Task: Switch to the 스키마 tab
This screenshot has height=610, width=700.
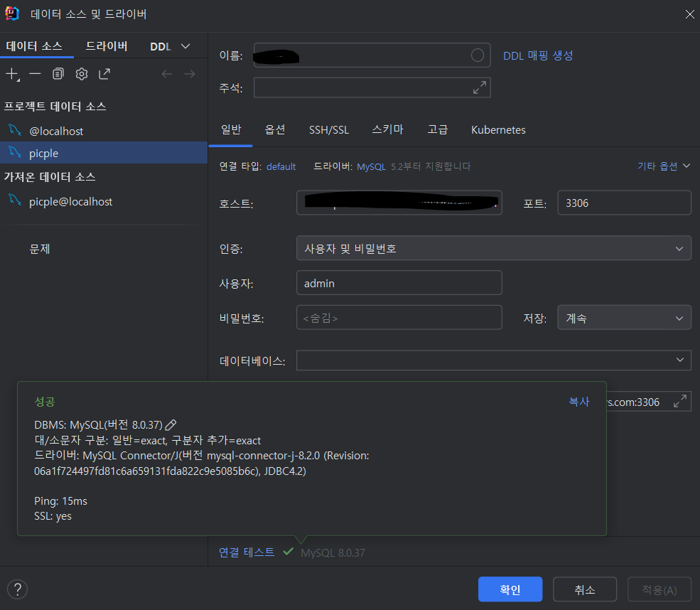Action: click(x=387, y=130)
